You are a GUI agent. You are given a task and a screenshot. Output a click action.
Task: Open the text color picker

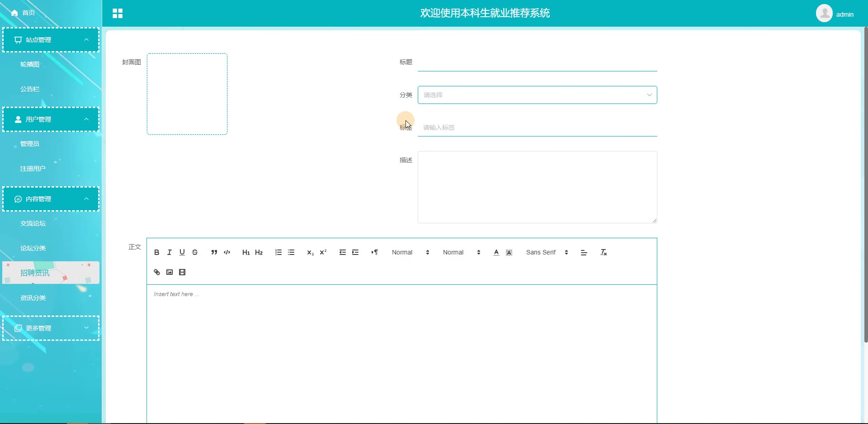(x=496, y=253)
